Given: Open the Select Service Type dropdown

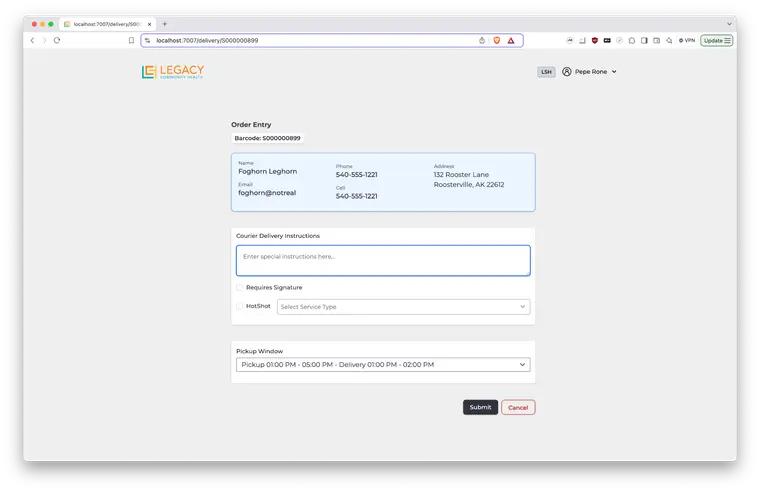Looking at the screenshot, I should 403,307.
